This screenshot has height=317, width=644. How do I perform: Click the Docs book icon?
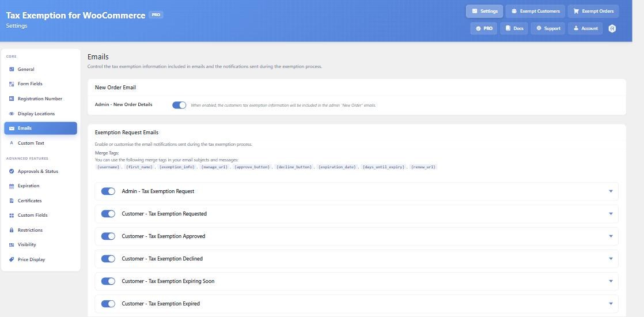(x=508, y=28)
